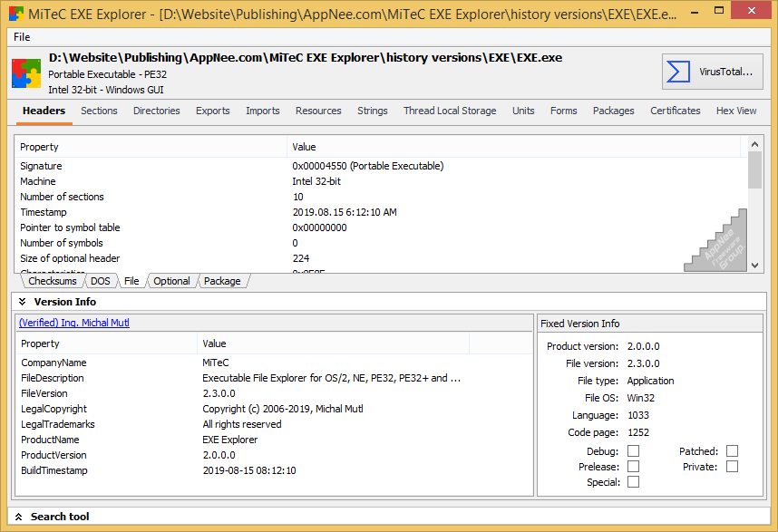Switch to the Headers tab

44,111
